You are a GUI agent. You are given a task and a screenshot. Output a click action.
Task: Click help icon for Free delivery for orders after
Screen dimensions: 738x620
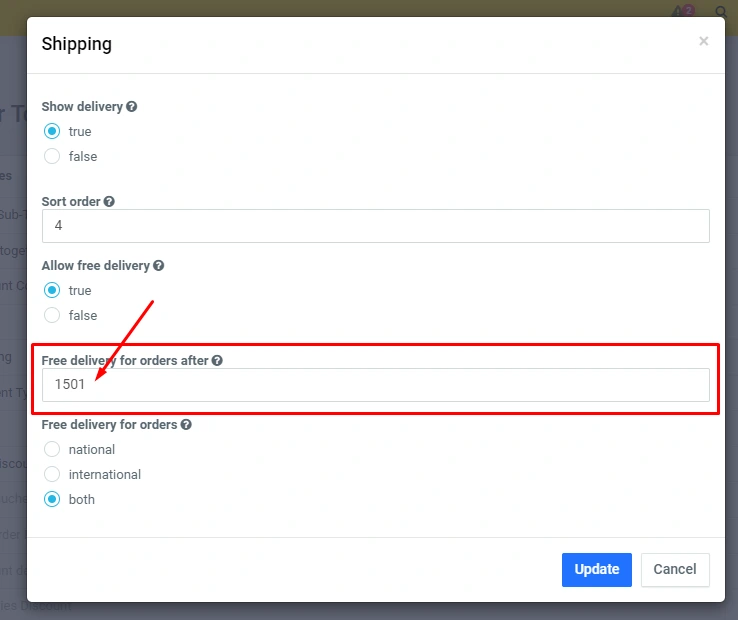click(x=217, y=360)
